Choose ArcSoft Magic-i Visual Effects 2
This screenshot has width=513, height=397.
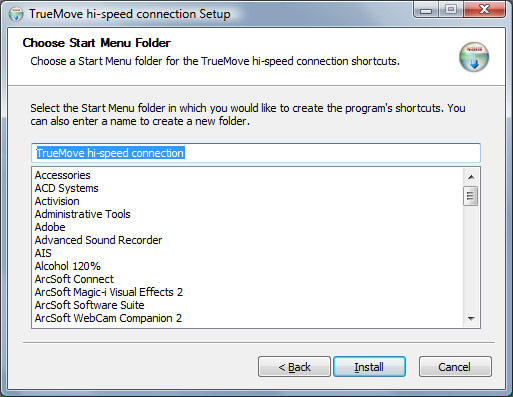click(109, 292)
